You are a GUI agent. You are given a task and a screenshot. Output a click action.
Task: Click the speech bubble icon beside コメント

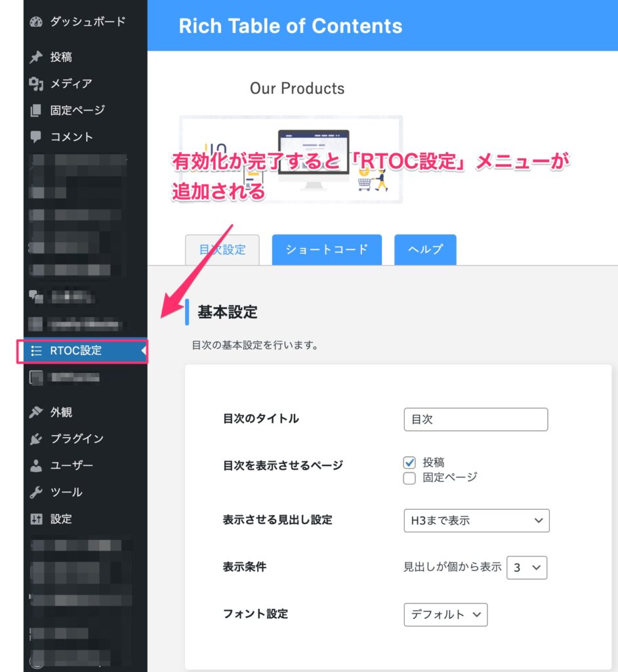pos(36,137)
